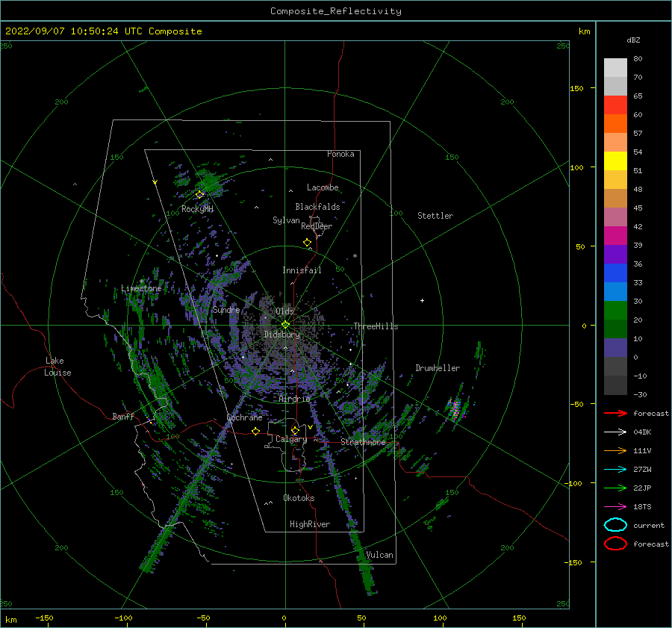This screenshot has width=672, height=628.
Task: Click the red swatch between 65 and 60
Action: tap(615, 105)
